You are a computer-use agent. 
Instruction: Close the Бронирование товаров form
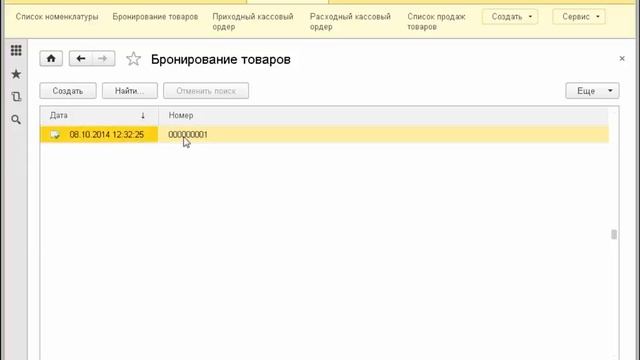click(622, 59)
